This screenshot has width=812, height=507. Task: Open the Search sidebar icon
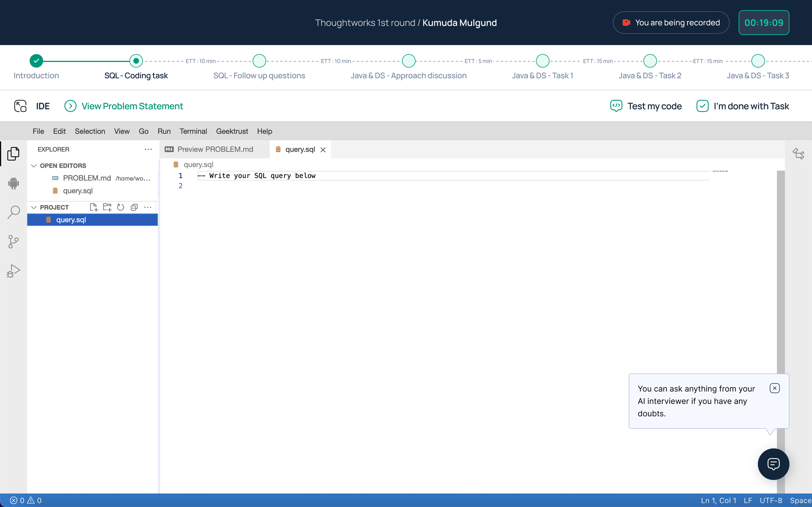click(x=14, y=212)
